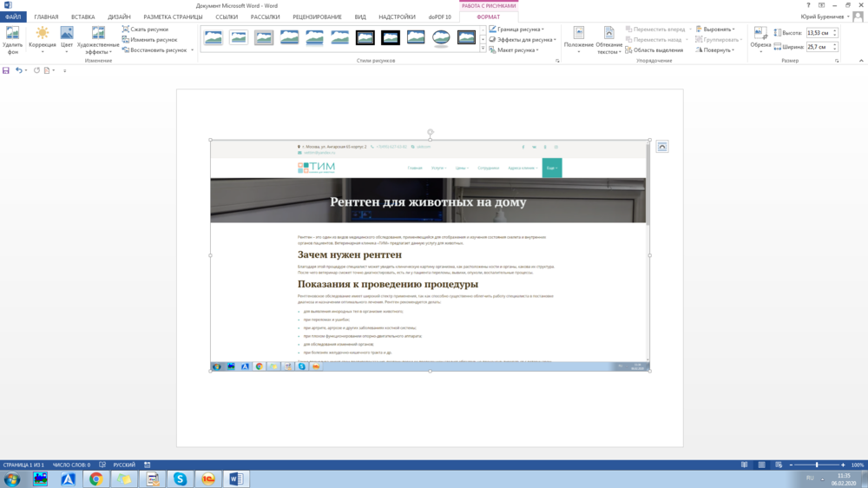Image resolution: width=868 pixels, height=488 pixels.
Task: Click the 100% zoom level
Action: tap(858, 465)
